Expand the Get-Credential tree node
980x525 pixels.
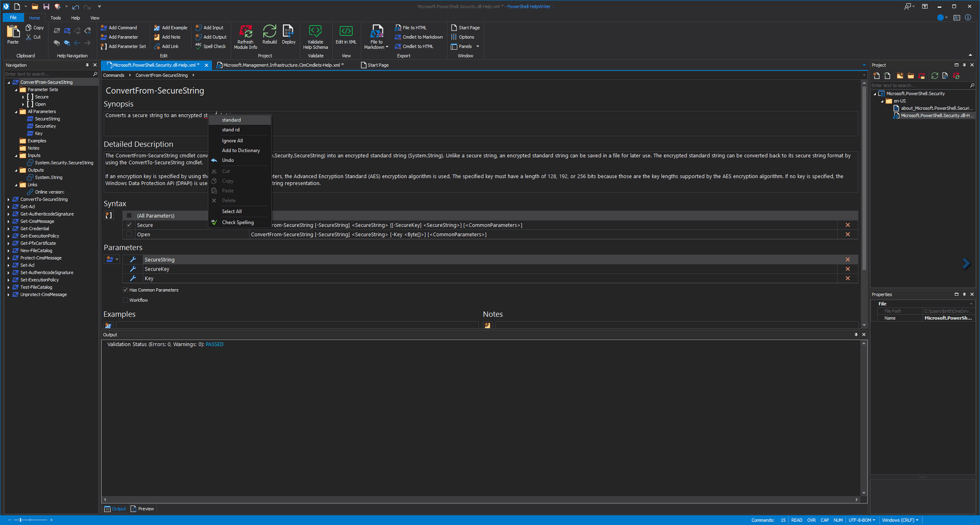tap(9, 229)
